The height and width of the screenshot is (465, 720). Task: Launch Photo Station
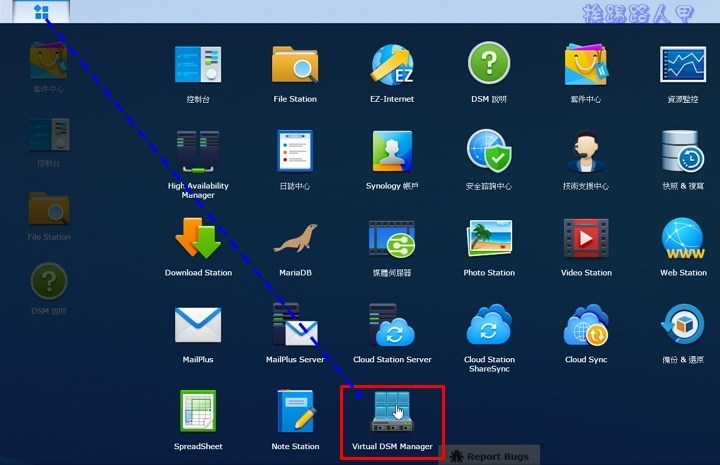coord(489,238)
